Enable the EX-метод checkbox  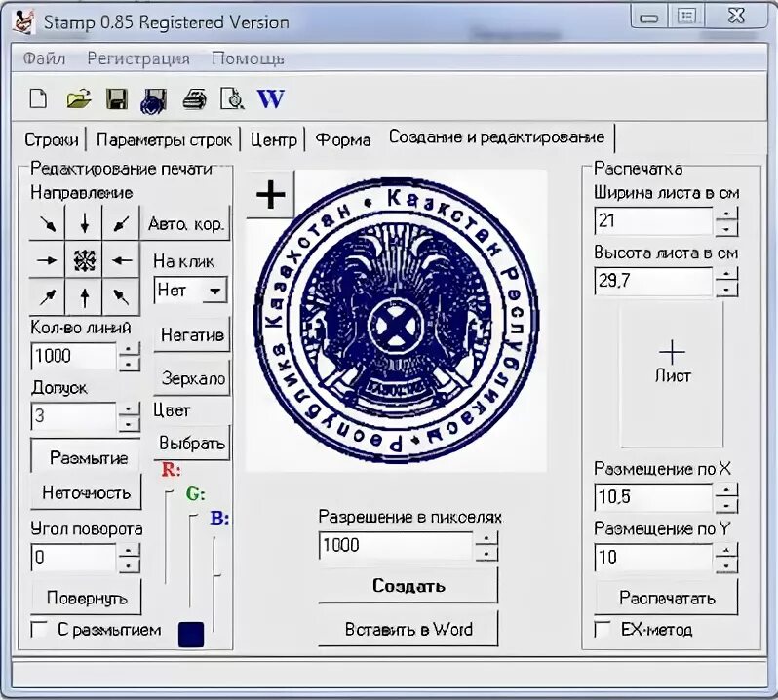(603, 629)
